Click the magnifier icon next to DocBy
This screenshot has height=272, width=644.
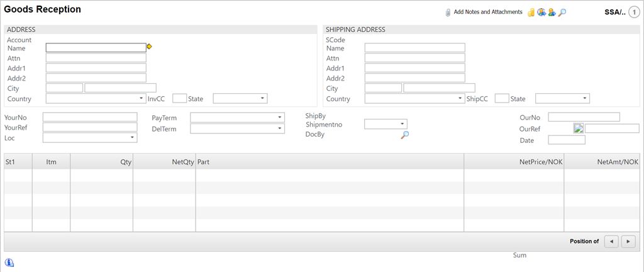pos(405,135)
